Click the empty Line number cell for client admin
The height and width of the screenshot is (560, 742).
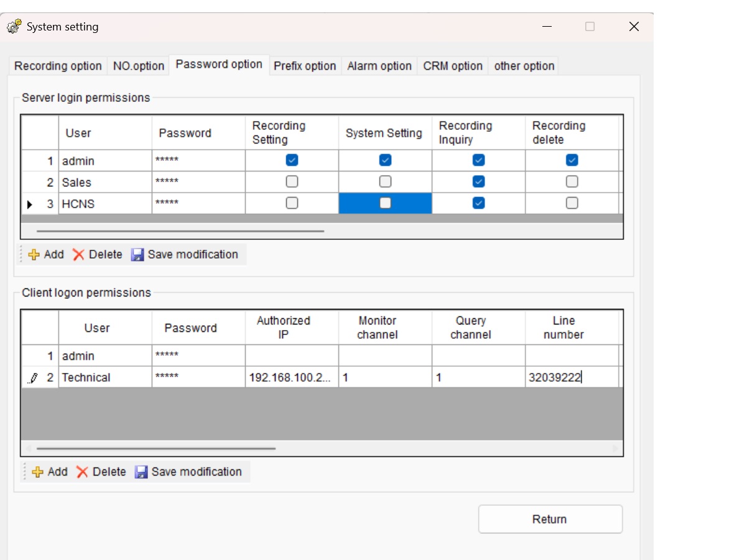coord(572,356)
